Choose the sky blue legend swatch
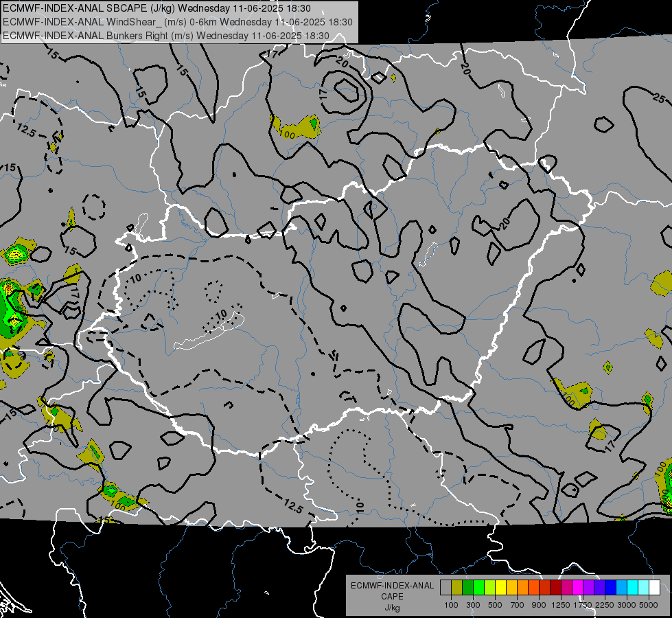 tap(622, 588)
